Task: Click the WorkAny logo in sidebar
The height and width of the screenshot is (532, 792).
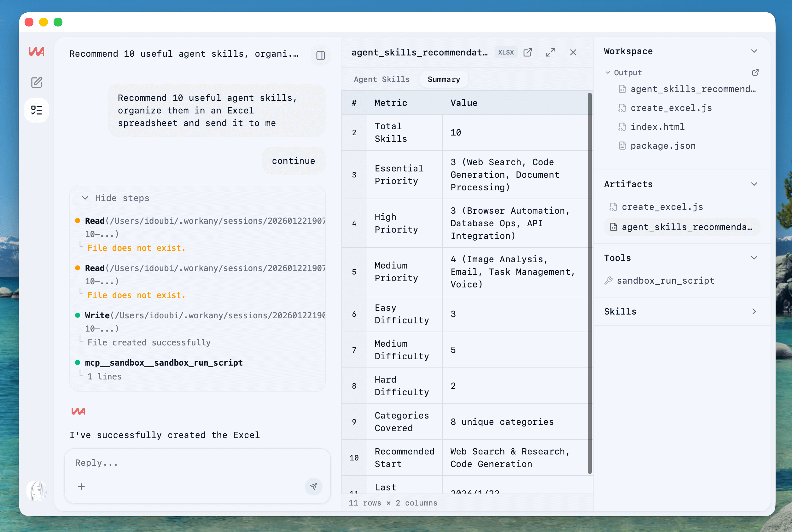Action: [x=37, y=52]
